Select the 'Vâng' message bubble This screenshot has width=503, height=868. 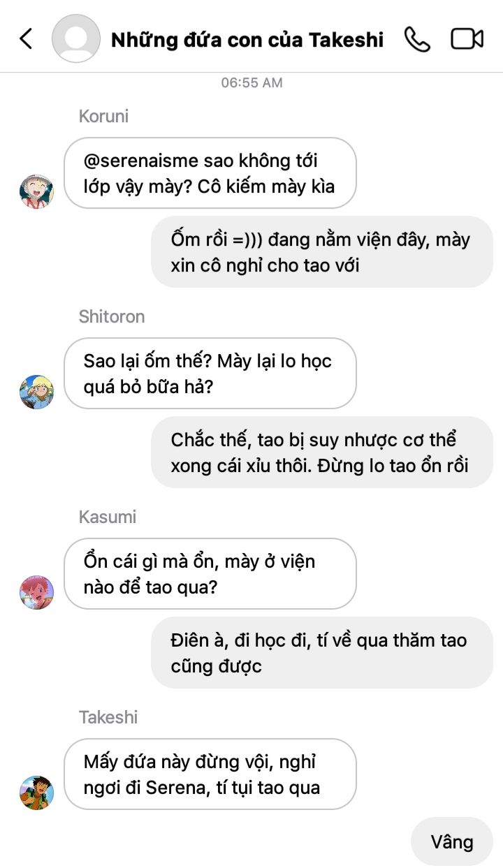click(452, 841)
